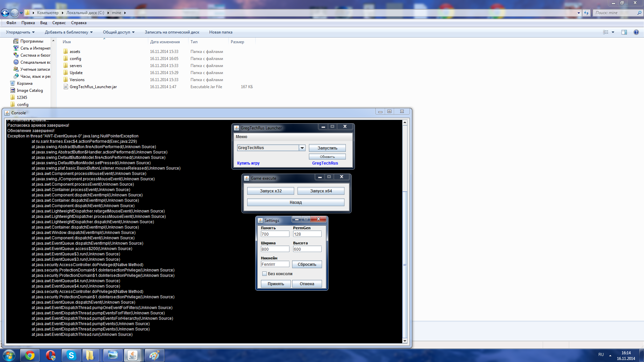The height and width of the screenshot is (362, 644).
Task: Click Компьютер in the address breadcrumb
Action: coord(48,13)
